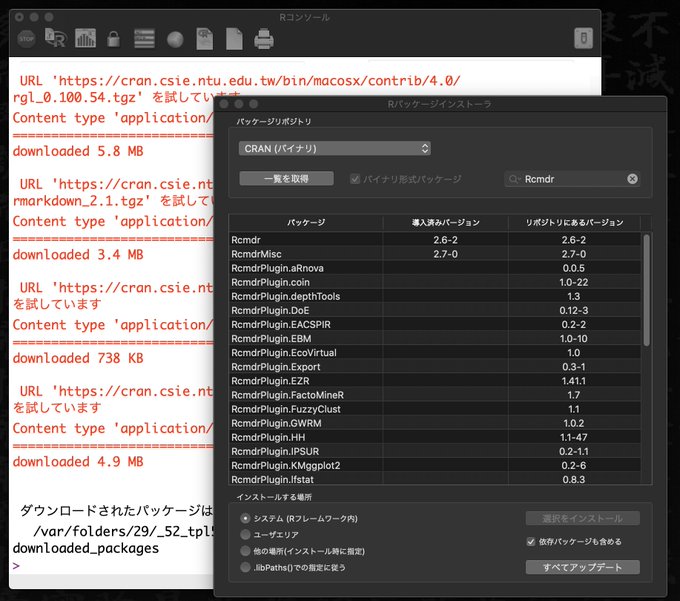Choose the ユーザエリア radio button
Screen dimensions: 680x601
click(245, 534)
